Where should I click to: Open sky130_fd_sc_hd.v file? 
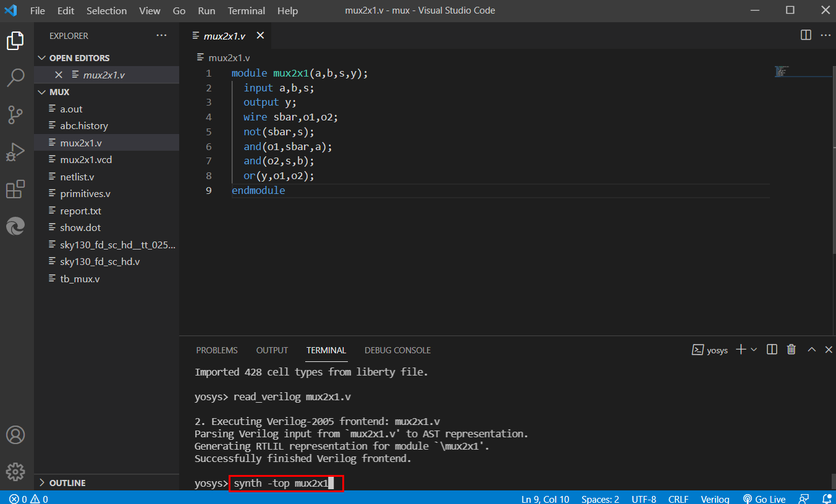coord(106,261)
